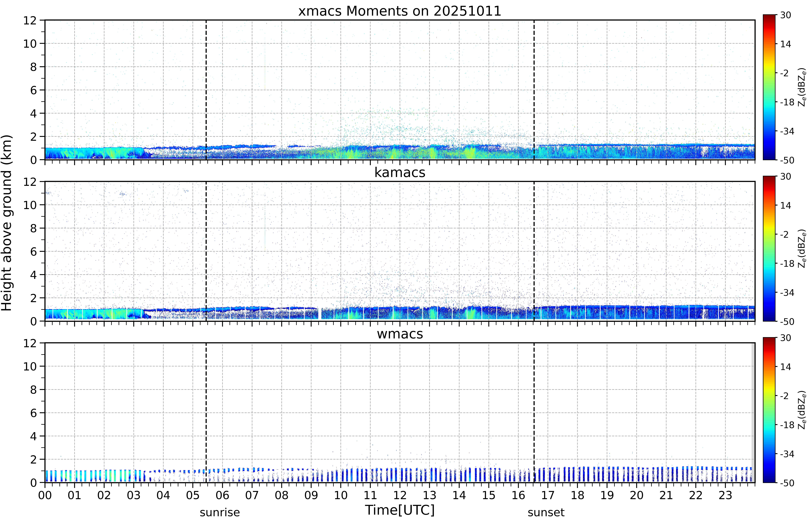Click the sunrise dashed line in wmacs panel

(206, 413)
